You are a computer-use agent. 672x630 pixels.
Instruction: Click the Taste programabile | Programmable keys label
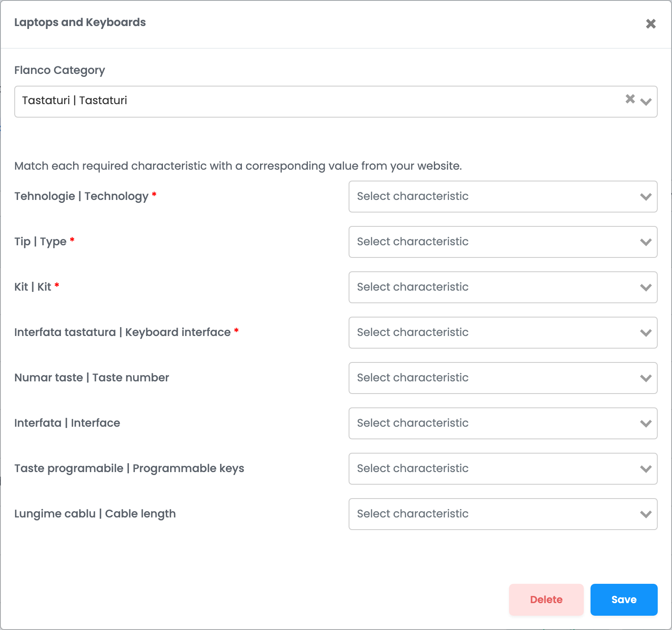click(x=129, y=469)
